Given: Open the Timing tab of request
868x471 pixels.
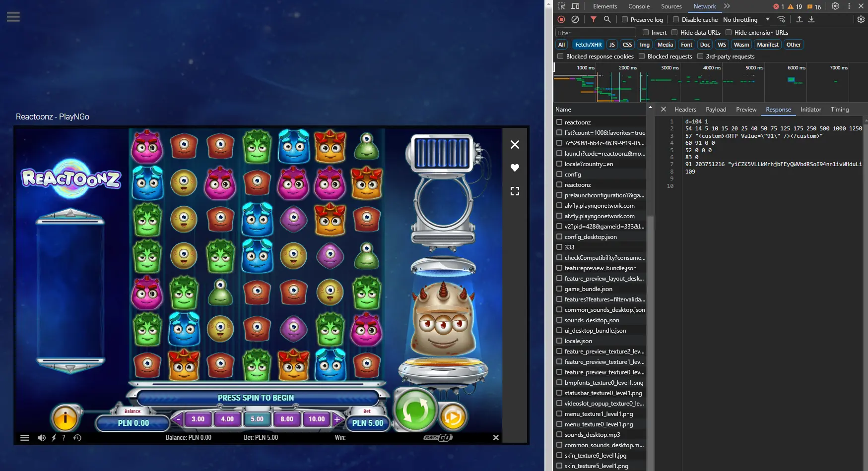Looking at the screenshot, I should [840, 110].
